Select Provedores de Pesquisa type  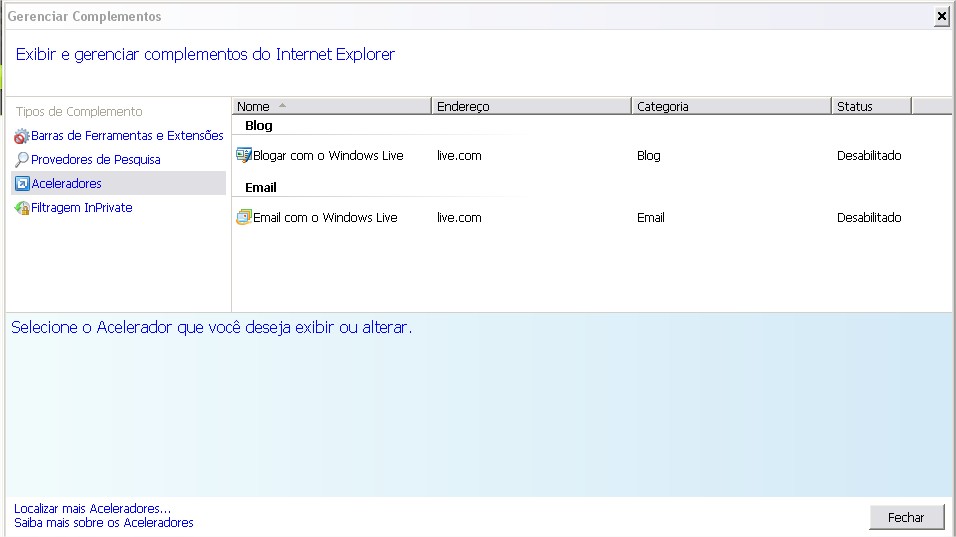point(96,160)
